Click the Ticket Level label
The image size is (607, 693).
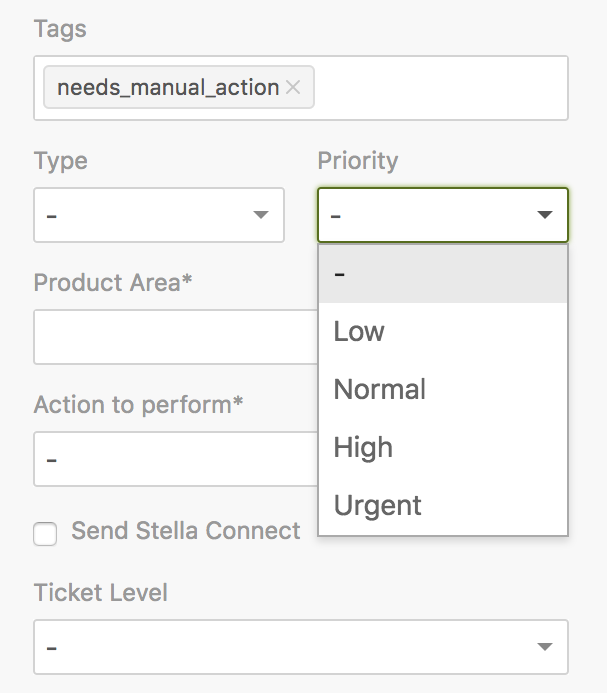coord(101,593)
